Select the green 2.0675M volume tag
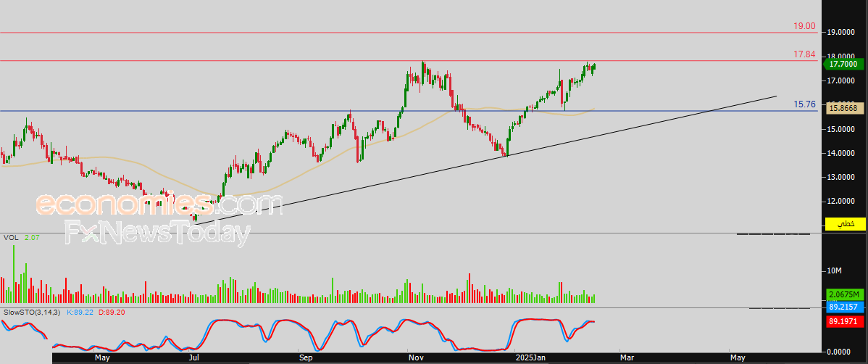This screenshot has width=868, height=364. [x=846, y=294]
